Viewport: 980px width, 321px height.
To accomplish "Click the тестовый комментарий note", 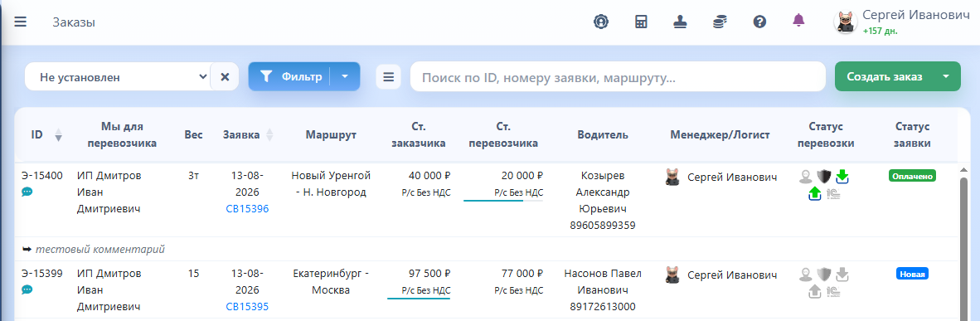I will coord(100,249).
